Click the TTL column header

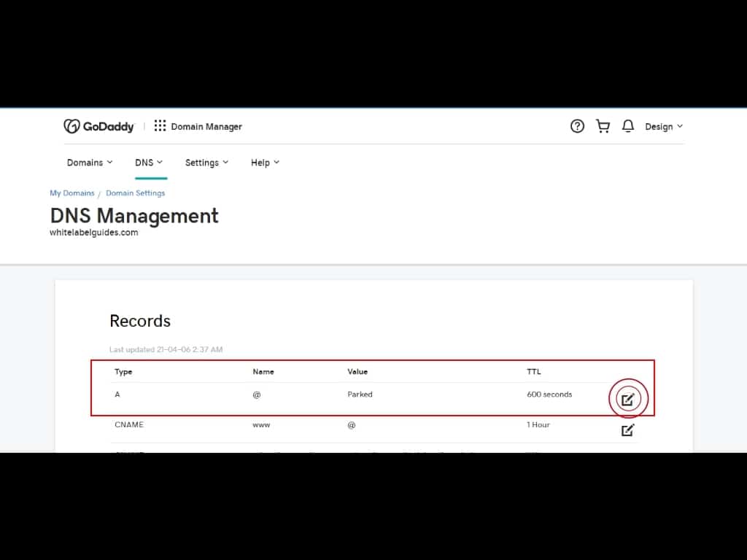(x=534, y=372)
